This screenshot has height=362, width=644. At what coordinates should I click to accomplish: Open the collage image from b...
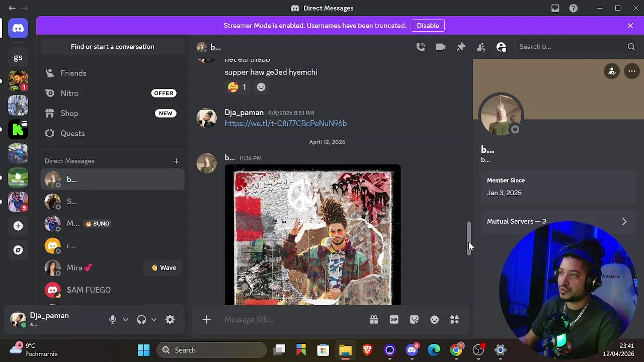[312, 235]
